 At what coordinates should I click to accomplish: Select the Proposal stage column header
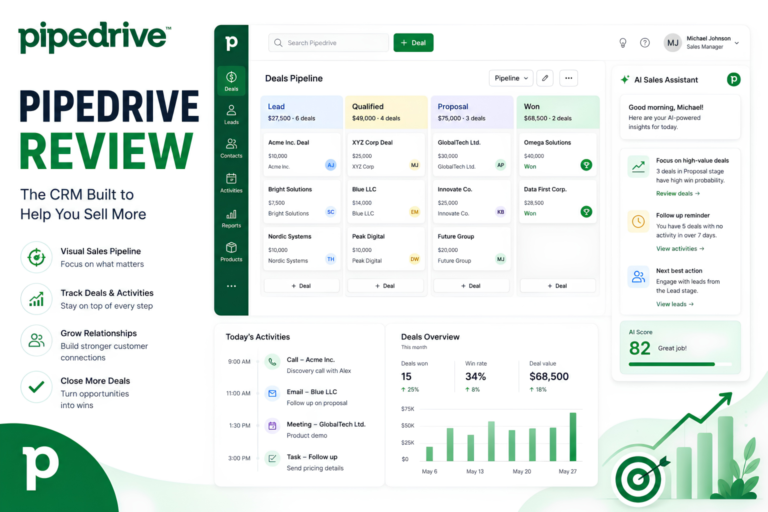[x=472, y=112]
